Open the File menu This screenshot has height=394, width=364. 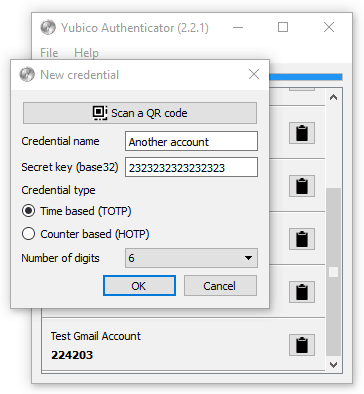pos(49,53)
